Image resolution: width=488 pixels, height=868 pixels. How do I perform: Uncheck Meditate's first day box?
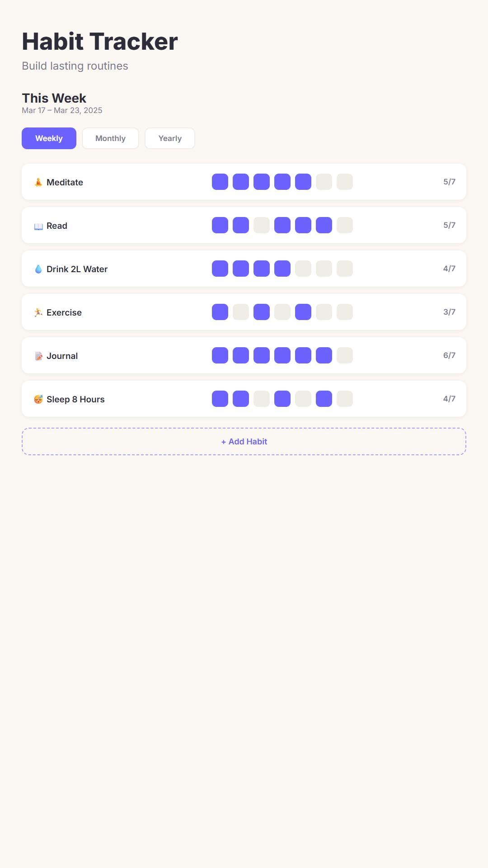(220, 182)
